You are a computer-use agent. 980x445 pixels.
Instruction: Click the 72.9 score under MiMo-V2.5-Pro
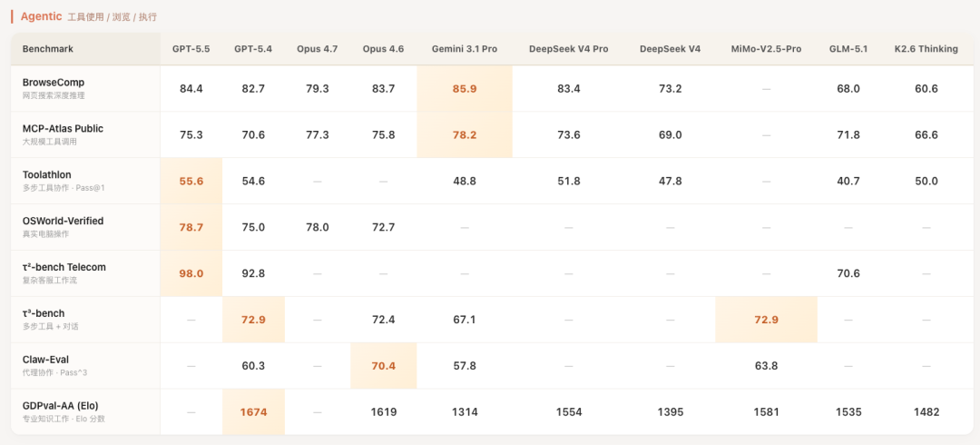coord(766,320)
